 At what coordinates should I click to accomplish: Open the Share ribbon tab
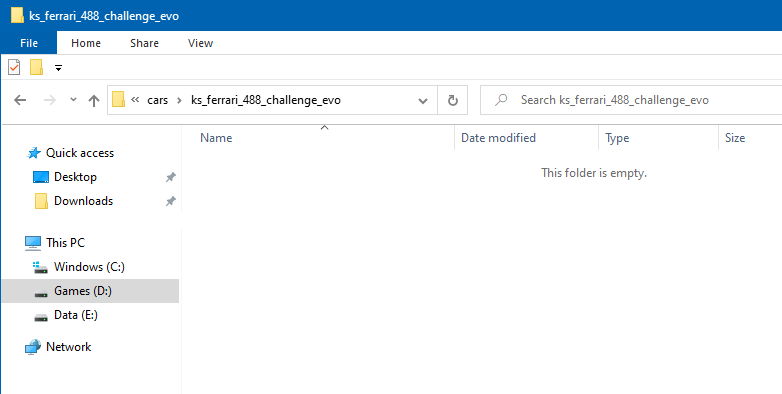point(144,43)
